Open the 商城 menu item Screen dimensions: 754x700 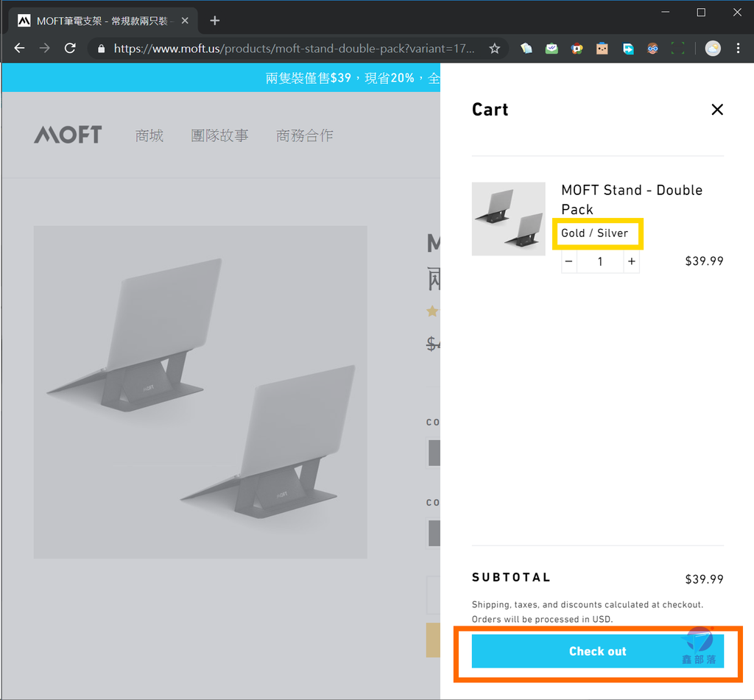[149, 135]
